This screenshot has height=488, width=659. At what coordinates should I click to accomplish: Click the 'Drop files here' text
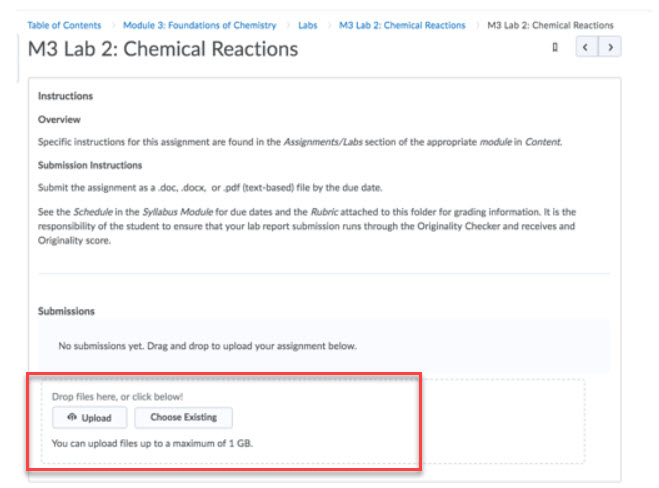coord(117,396)
